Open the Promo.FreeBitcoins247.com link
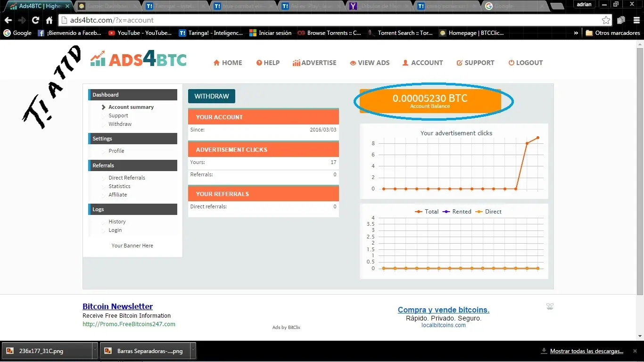 click(129, 324)
